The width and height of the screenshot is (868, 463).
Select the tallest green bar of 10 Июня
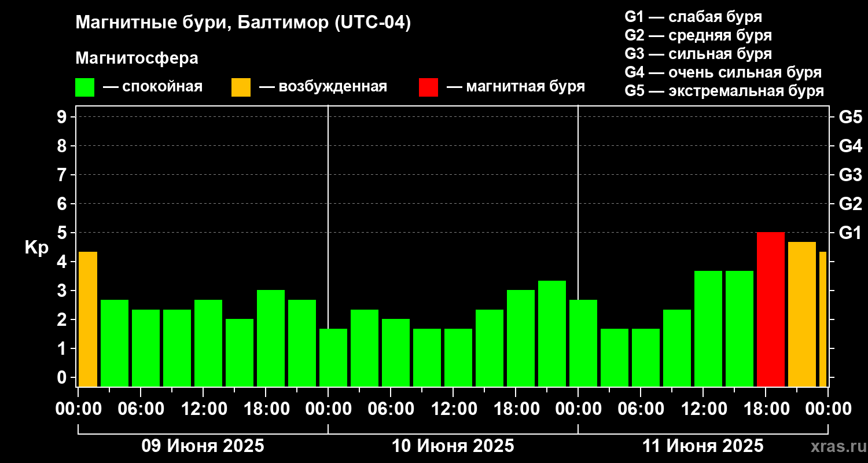tap(552, 333)
